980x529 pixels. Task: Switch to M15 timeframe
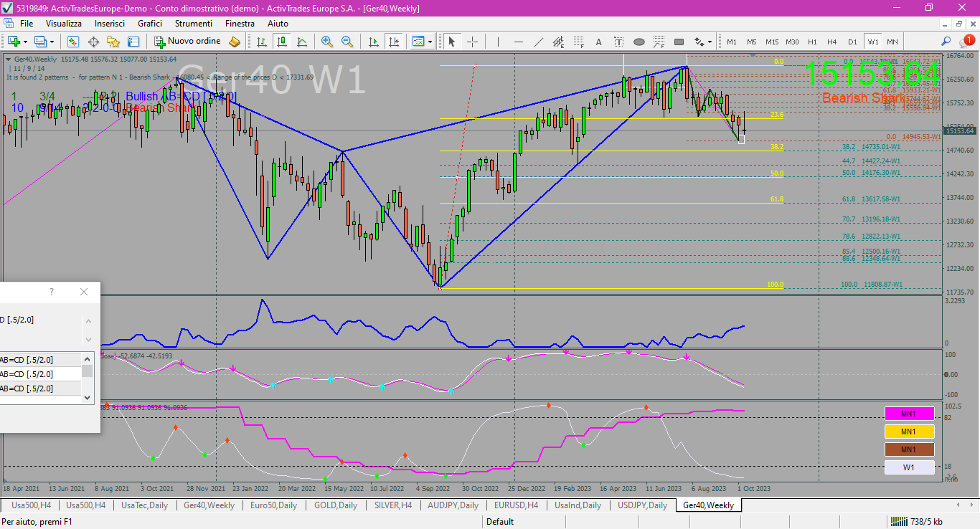tap(772, 42)
